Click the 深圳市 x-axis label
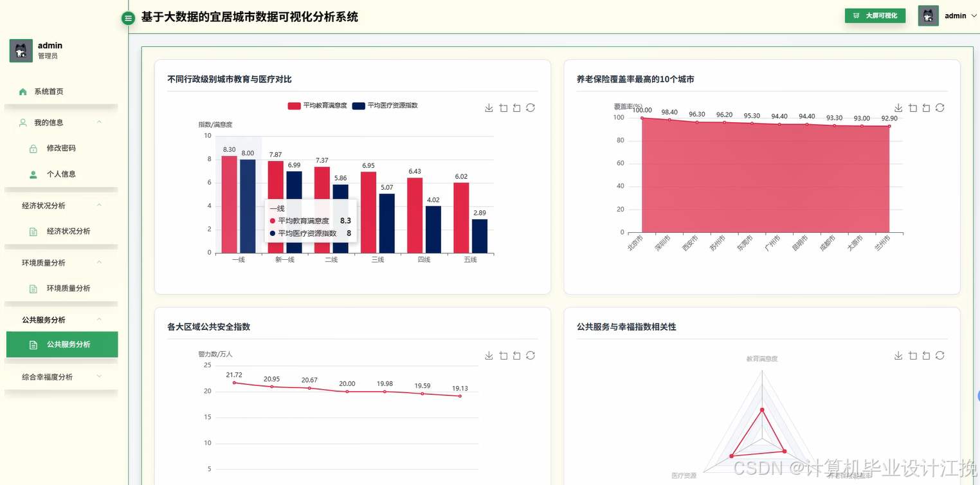Viewport: 980px width, 485px height. click(x=663, y=243)
